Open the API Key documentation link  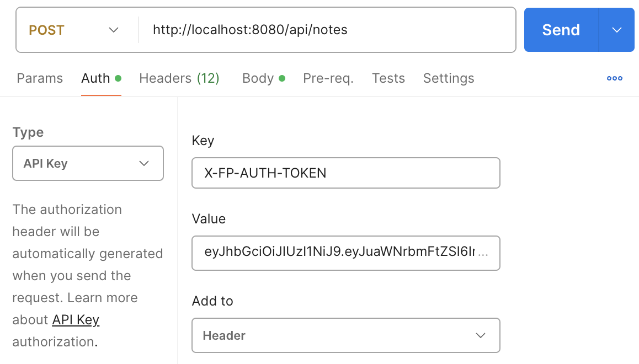tap(76, 319)
